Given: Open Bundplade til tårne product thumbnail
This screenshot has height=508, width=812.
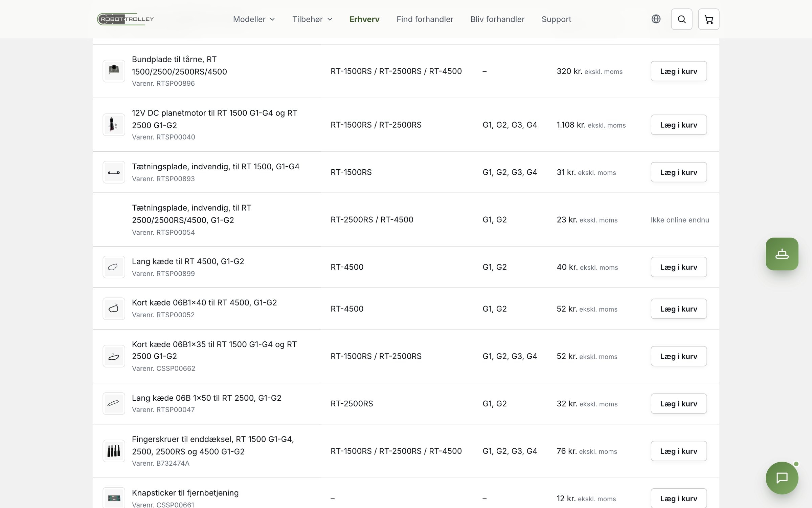Looking at the screenshot, I should [x=114, y=71].
